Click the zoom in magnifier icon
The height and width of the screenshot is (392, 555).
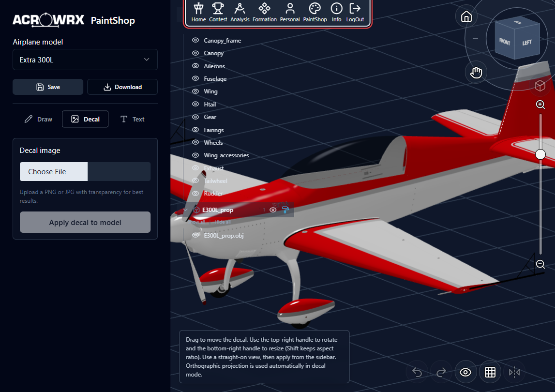click(x=540, y=105)
